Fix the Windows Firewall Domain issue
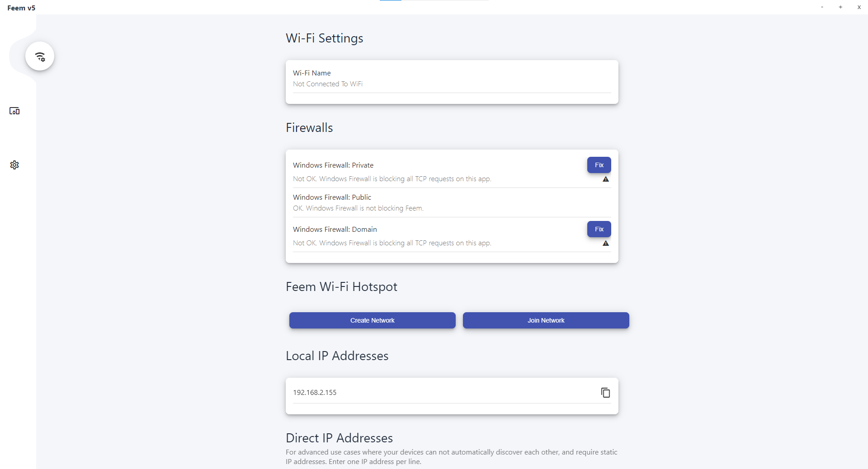 point(599,229)
